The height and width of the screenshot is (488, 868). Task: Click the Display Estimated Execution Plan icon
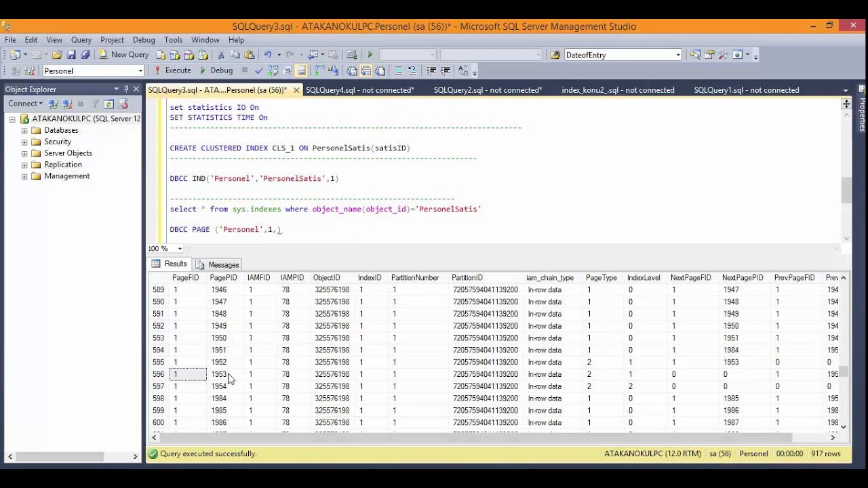tap(273, 70)
